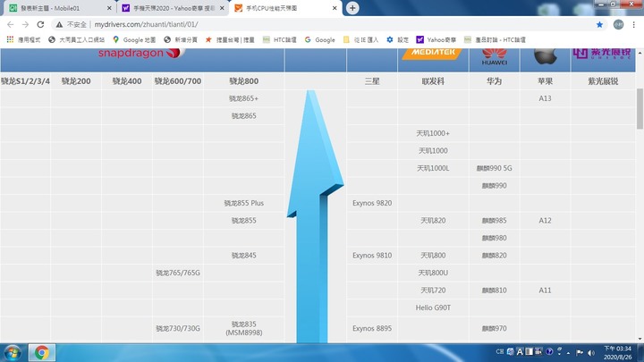Click the 三星 column header
The width and height of the screenshot is (644, 362).
click(372, 81)
